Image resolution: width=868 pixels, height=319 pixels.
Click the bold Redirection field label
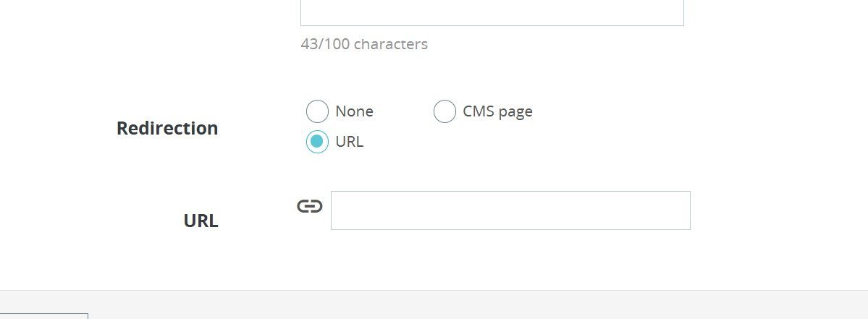(167, 128)
